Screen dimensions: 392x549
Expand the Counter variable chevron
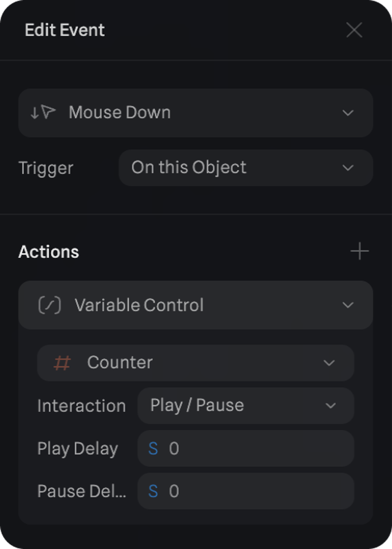pyautogui.click(x=329, y=363)
